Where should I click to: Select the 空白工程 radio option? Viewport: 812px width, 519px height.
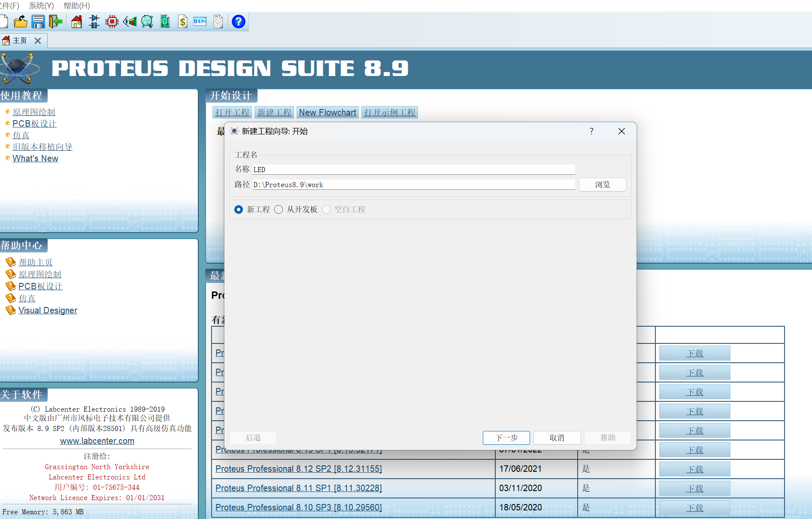point(326,209)
